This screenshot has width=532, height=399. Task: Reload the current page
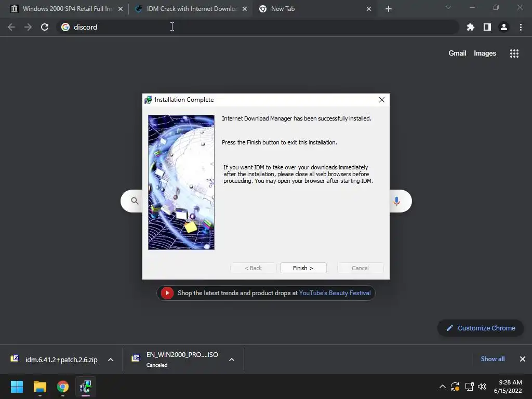(x=45, y=27)
